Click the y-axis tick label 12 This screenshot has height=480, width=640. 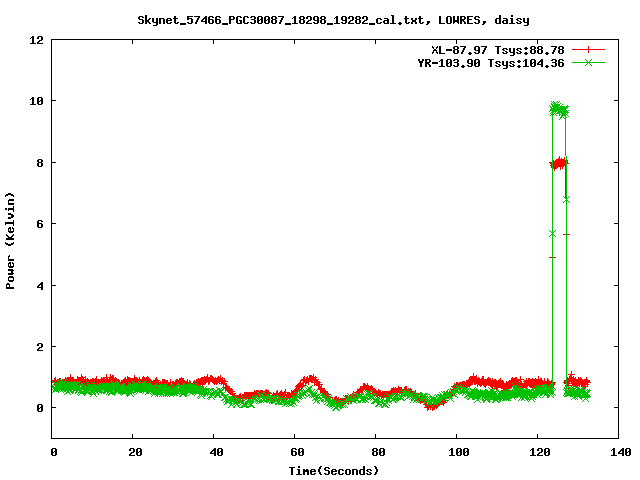36,40
